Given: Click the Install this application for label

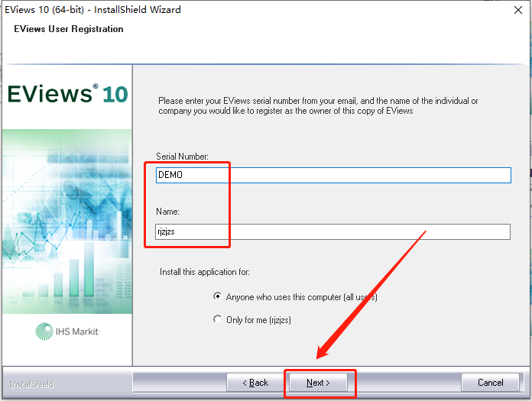Looking at the screenshot, I should 205,272.
